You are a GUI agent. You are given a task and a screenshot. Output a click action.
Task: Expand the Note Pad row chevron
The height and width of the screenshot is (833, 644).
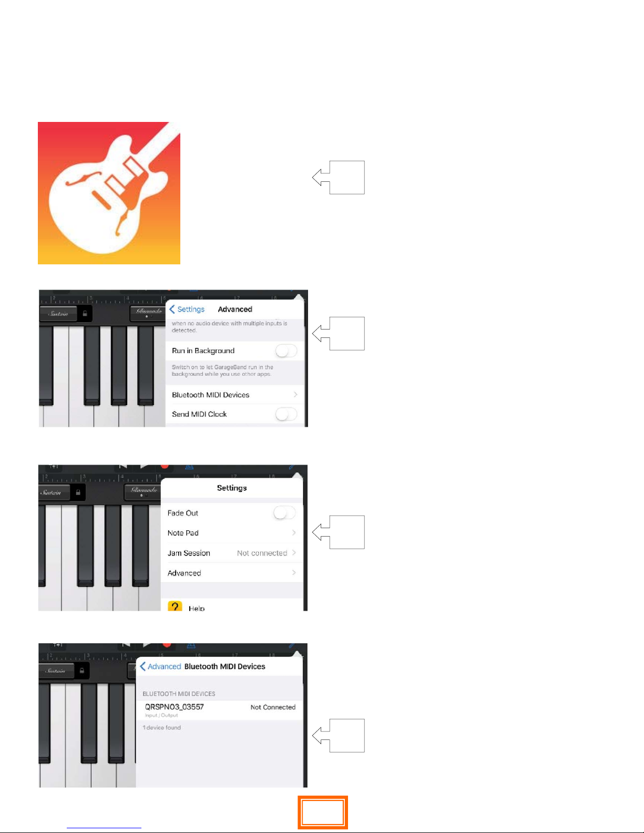pyautogui.click(x=294, y=533)
